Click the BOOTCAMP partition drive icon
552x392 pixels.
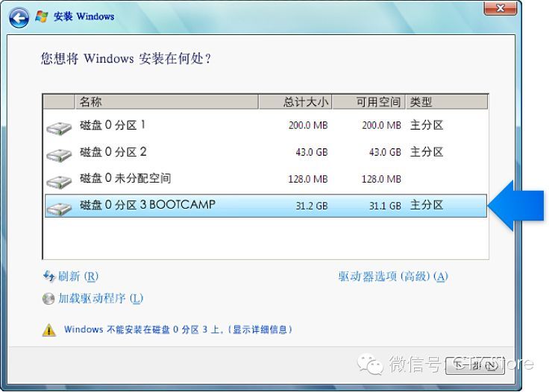point(58,208)
